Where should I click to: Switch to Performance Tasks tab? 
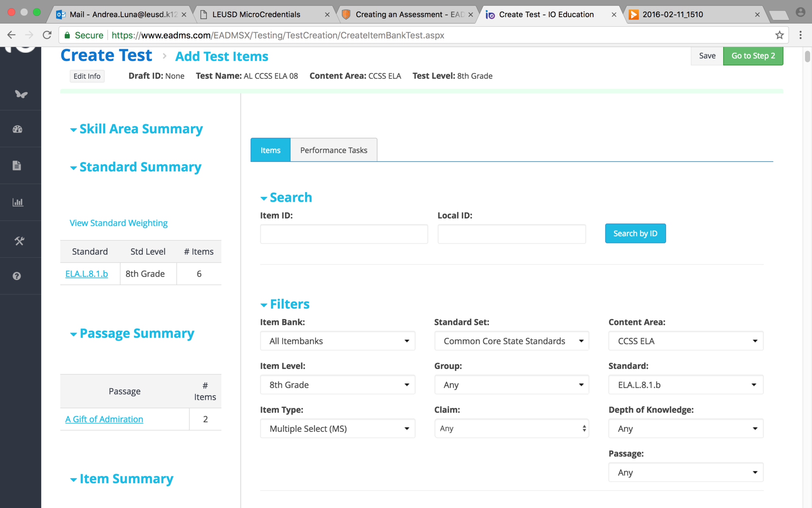(333, 150)
